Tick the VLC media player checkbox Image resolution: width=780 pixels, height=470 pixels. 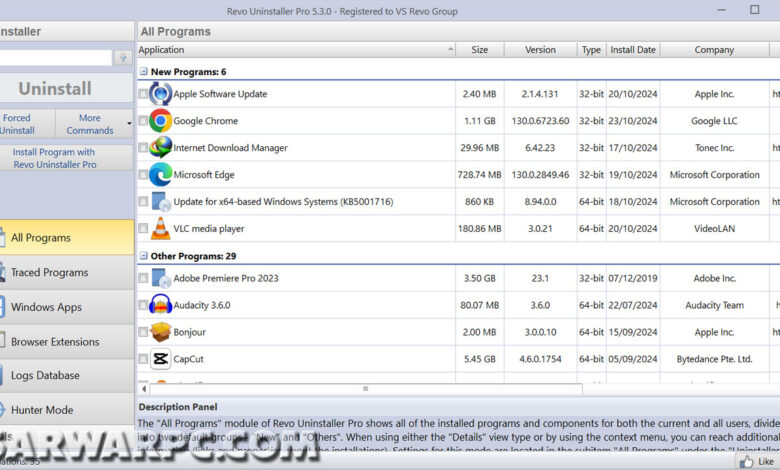(x=143, y=228)
